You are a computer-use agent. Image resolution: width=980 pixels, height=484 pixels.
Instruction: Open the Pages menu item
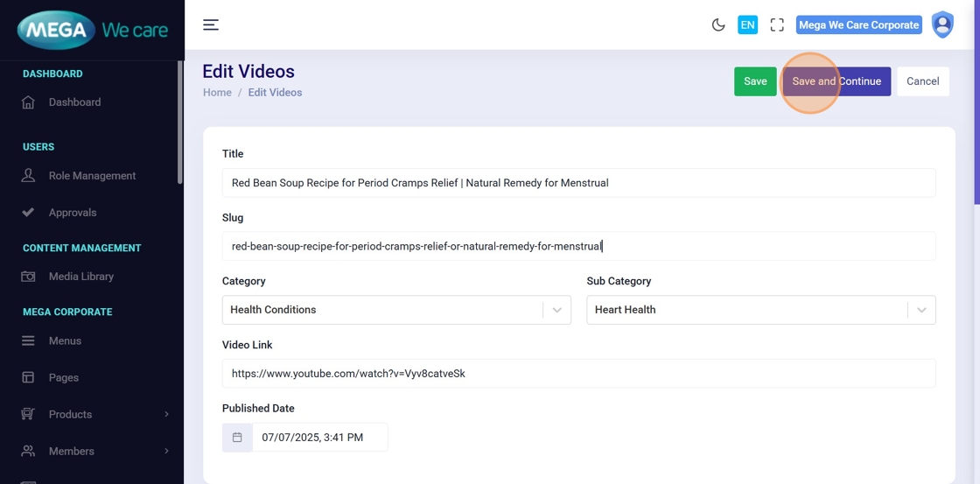pyautogui.click(x=64, y=378)
